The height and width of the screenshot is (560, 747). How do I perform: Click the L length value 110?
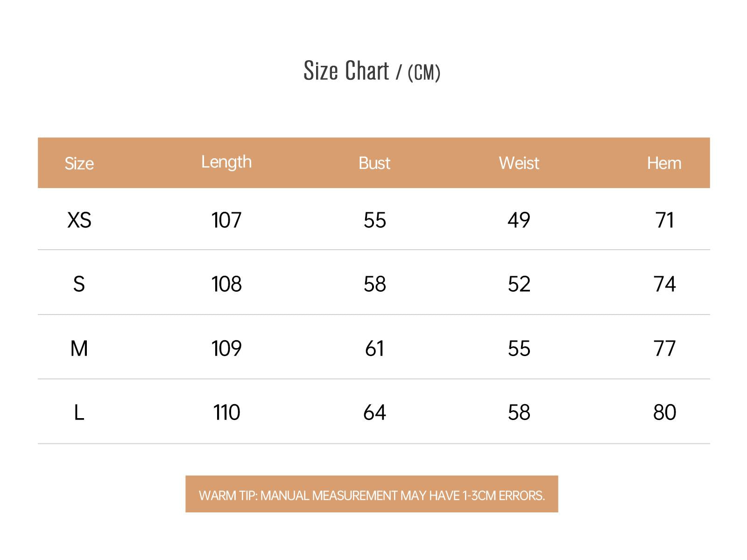[x=226, y=413]
